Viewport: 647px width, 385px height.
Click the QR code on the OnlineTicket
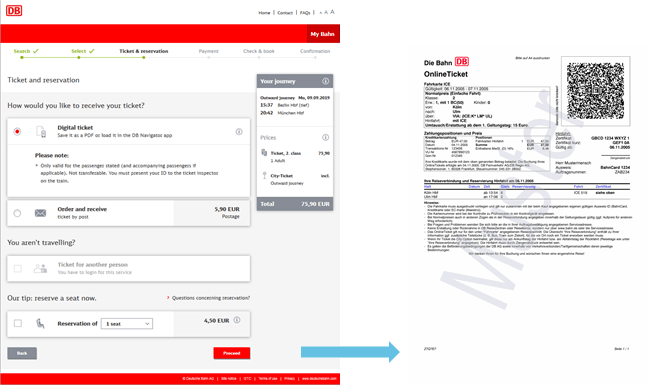coord(595,91)
